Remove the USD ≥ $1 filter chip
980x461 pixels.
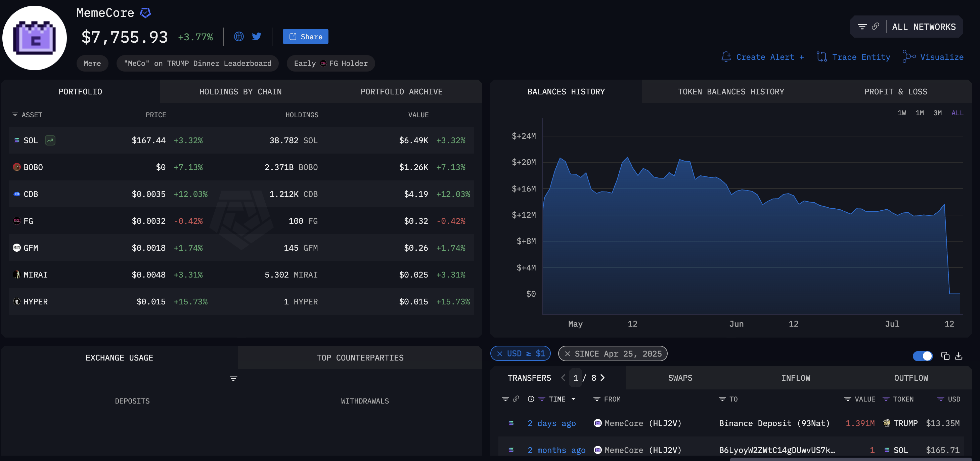click(x=499, y=354)
